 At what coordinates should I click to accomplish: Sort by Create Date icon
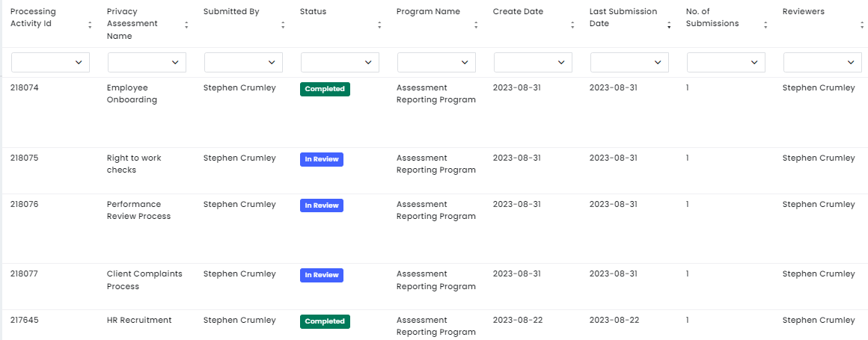pyautogui.click(x=572, y=25)
